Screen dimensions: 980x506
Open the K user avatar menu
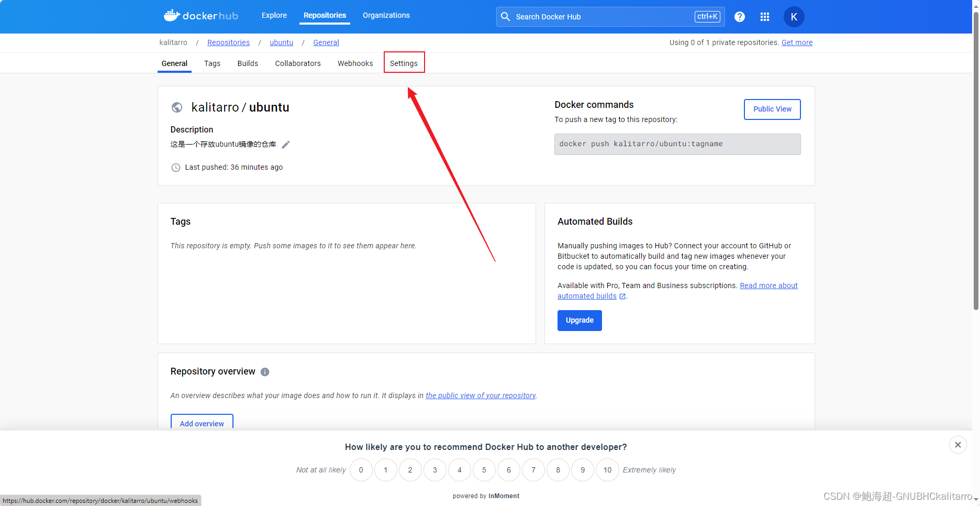(x=794, y=17)
